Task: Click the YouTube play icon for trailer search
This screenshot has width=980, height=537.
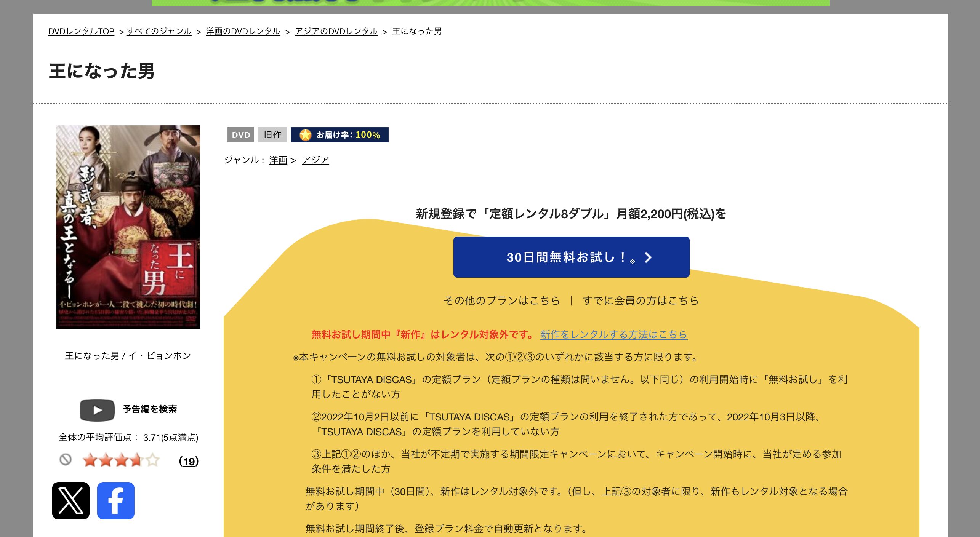Action: [97, 410]
